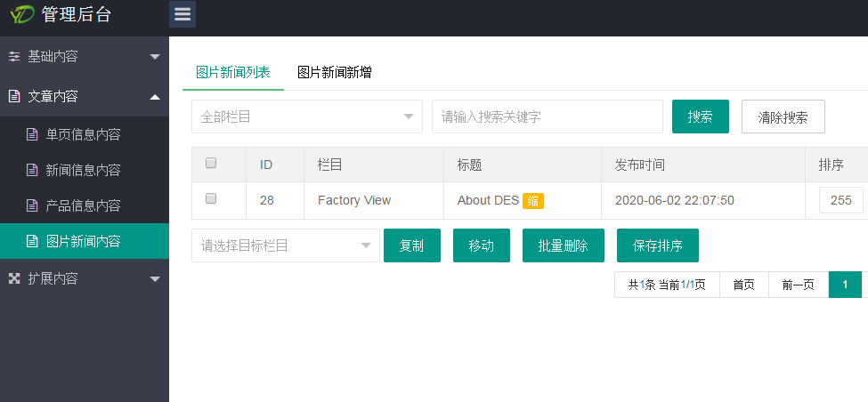Viewport: 868px width, 402px height.
Task: Switch to the 图片新闻新增 tab
Action: [335, 72]
